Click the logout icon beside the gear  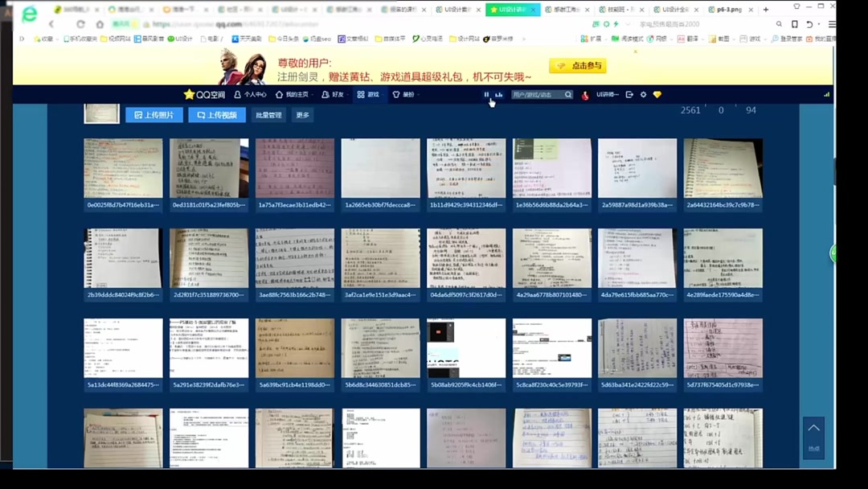[629, 94]
